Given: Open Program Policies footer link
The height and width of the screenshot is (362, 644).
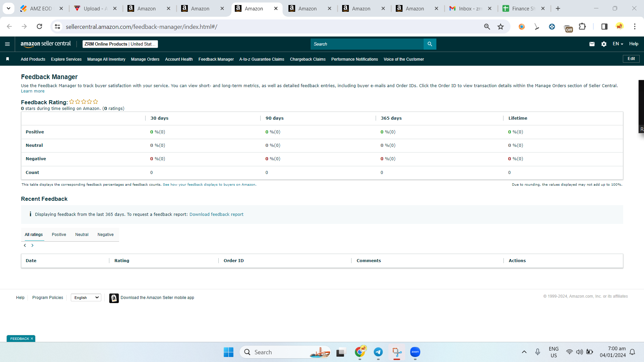Looking at the screenshot, I should [x=48, y=298].
